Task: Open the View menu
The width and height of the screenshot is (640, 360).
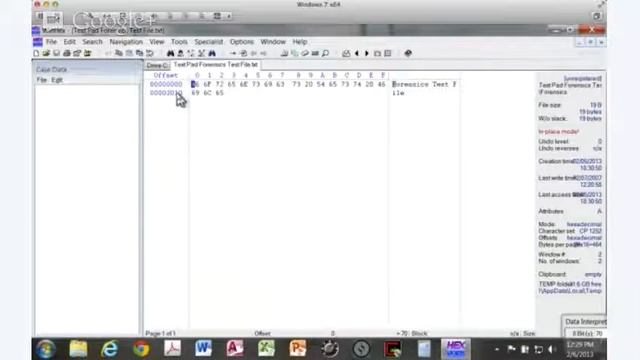Action: (157, 42)
